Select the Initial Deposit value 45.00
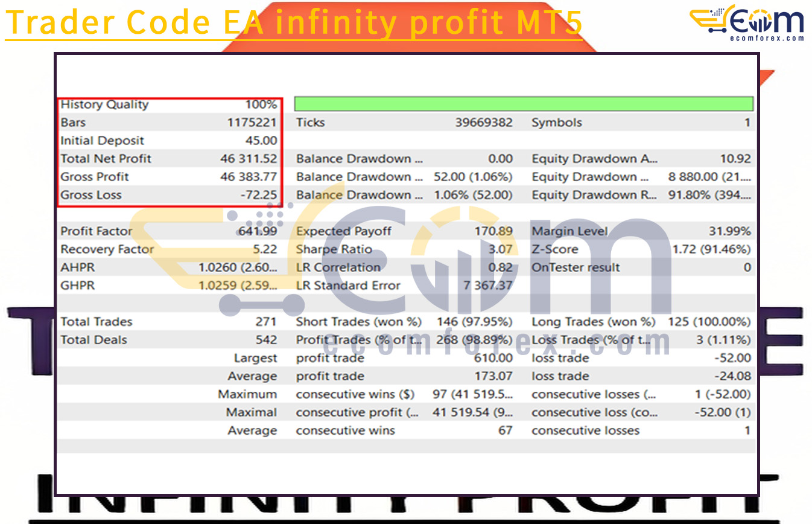 click(261, 141)
